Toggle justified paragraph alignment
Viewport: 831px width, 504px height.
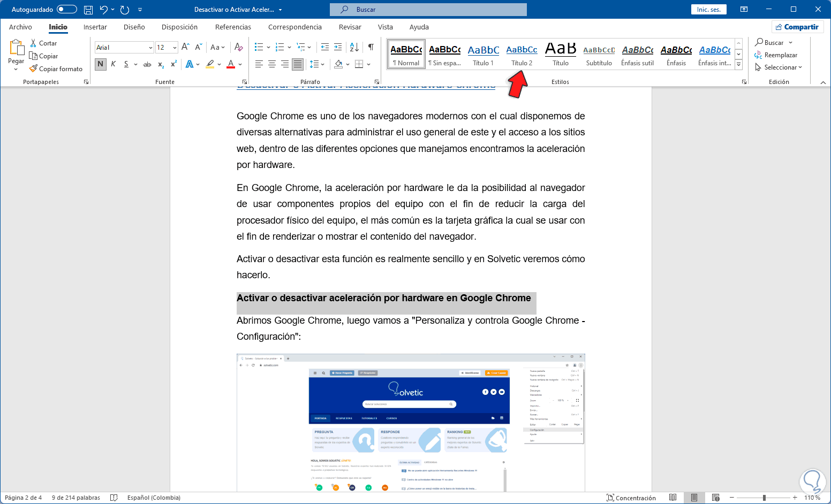298,64
